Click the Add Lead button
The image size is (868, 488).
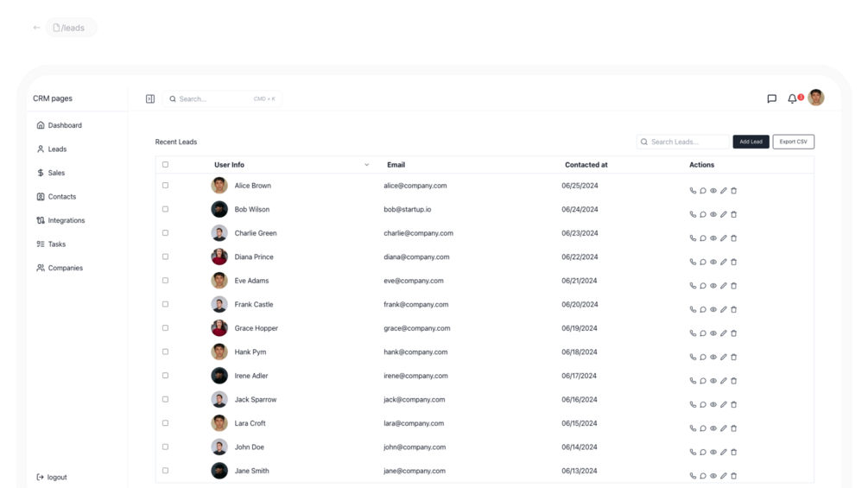tap(751, 142)
